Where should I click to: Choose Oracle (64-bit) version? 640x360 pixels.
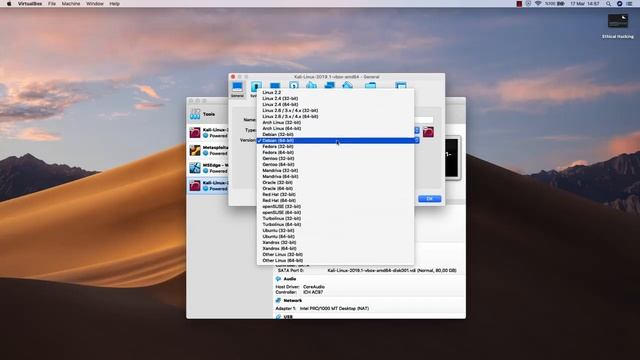[x=336, y=189]
